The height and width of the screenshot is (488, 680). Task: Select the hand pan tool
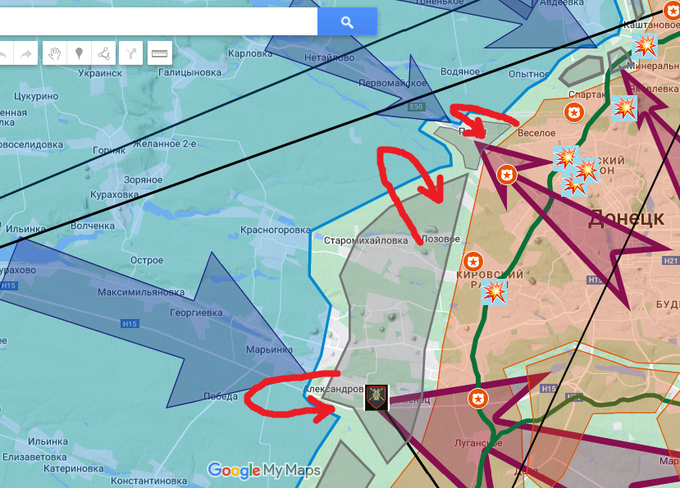55,54
